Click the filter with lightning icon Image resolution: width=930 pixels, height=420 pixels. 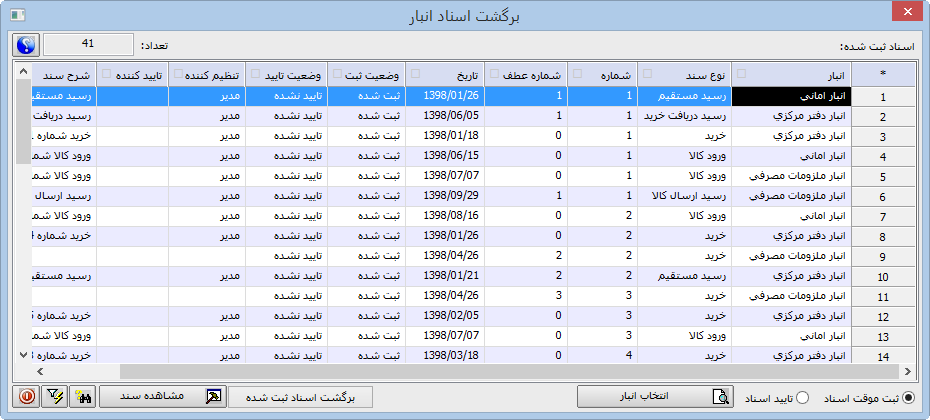(55, 397)
